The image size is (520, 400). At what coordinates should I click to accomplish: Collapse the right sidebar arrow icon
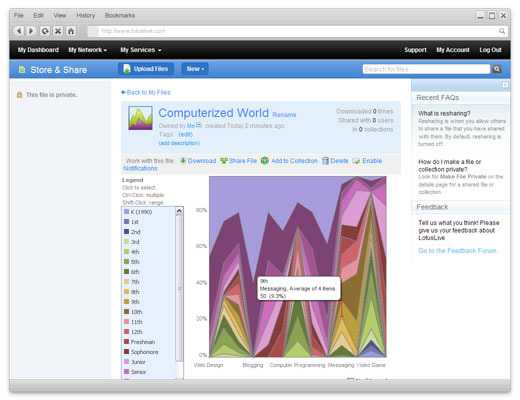coord(505,85)
